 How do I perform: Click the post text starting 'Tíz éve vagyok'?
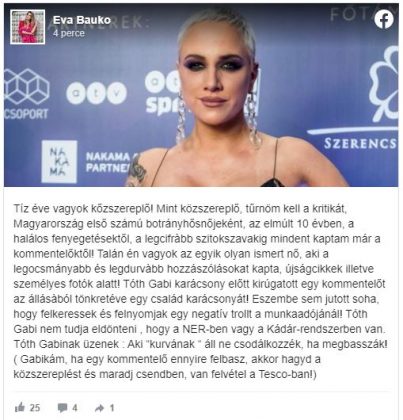coord(200,291)
